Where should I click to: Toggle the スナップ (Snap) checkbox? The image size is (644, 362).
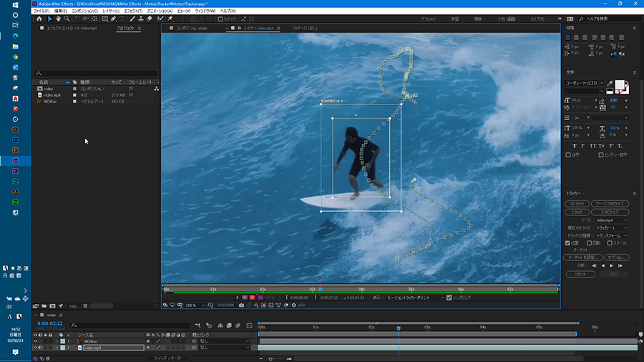(x=222, y=19)
